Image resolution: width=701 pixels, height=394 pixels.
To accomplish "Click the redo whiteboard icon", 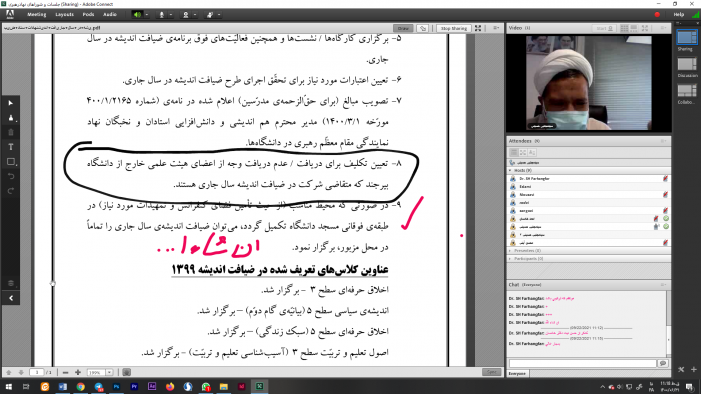I will 11,191.
